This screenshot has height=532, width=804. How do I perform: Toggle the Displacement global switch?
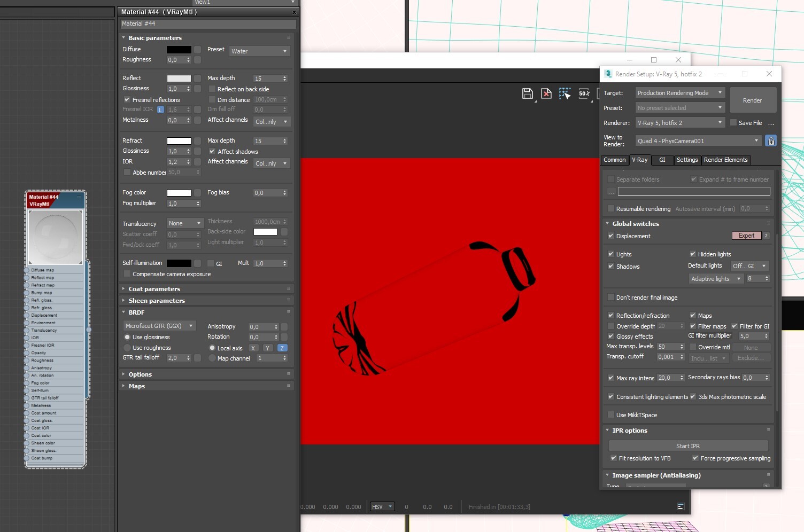pyautogui.click(x=611, y=236)
